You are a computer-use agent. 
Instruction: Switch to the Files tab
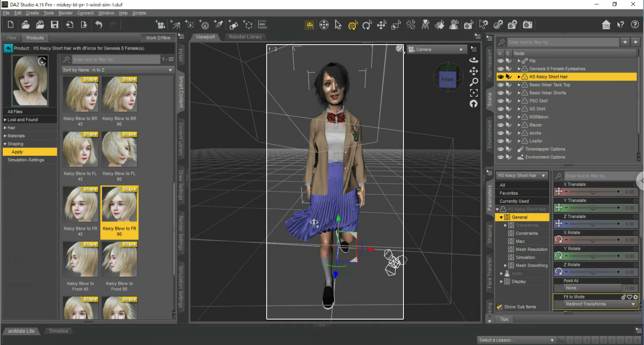pos(12,38)
